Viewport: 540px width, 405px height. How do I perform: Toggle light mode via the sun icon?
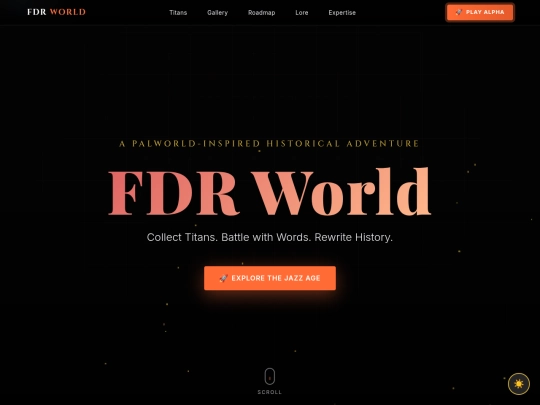(519, 384)
